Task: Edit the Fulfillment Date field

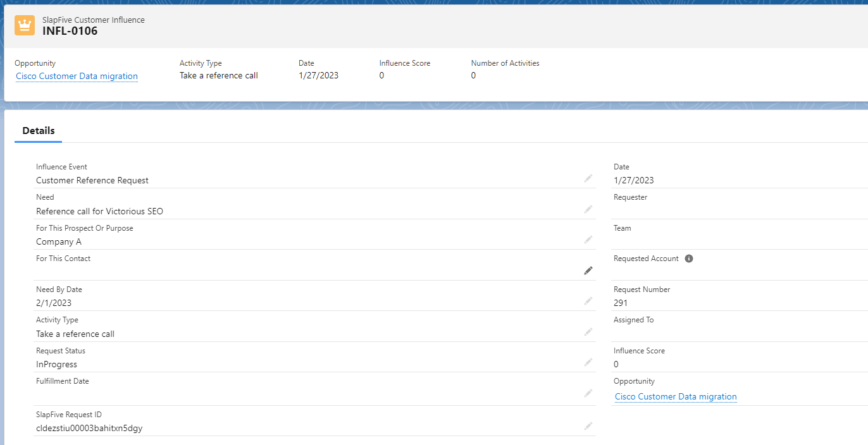Action: click(x=588, y=393)
